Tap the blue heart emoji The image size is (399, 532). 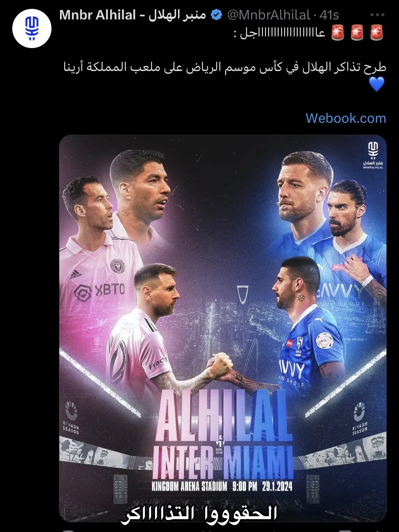coord(376,84)
